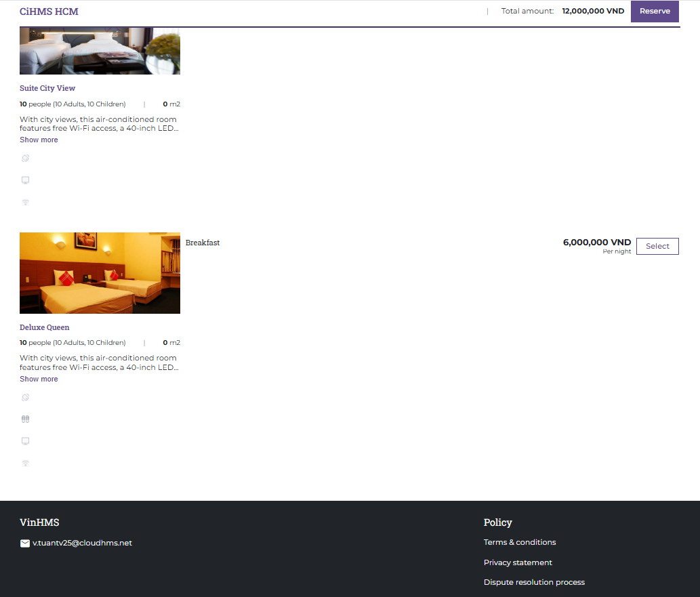Open the Suite City View room photo

(100, 51)
